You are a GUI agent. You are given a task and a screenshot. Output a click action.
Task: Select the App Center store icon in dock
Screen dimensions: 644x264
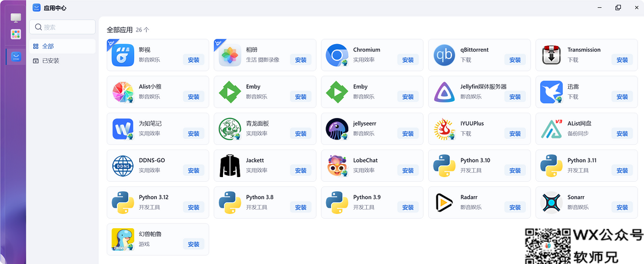click(16, 56)
